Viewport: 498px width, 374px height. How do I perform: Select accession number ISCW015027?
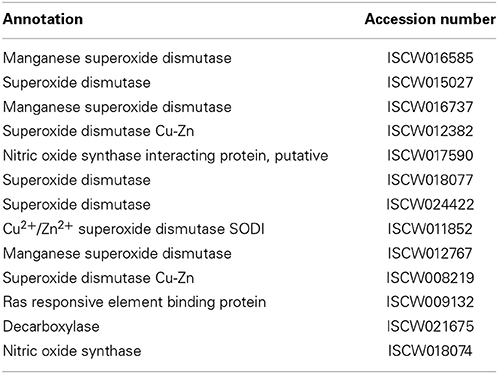[x=430, y=83]
